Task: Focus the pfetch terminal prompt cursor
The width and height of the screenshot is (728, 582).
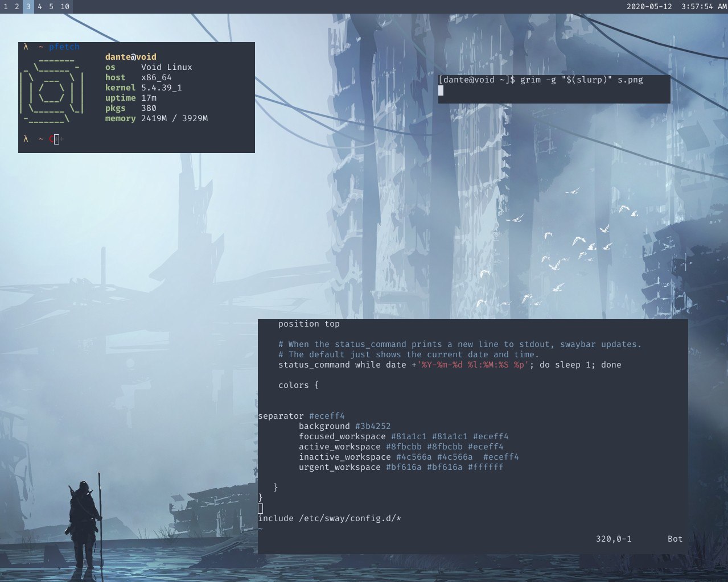Action: (56, 139)
